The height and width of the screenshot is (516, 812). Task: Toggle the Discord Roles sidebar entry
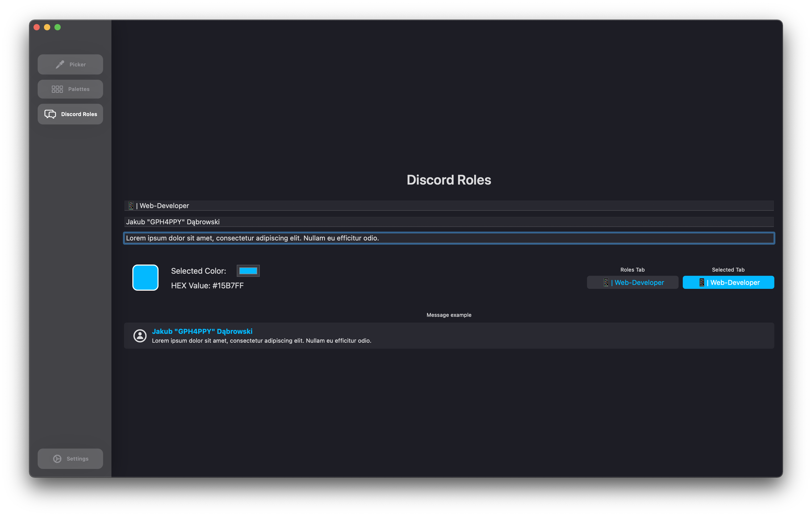coord(70,114)
